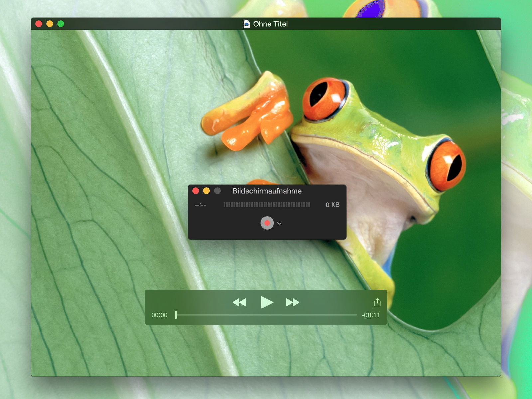532x399 pixels.
Task: Click the 00:00 elapsed time label
Action: (159, 315)
